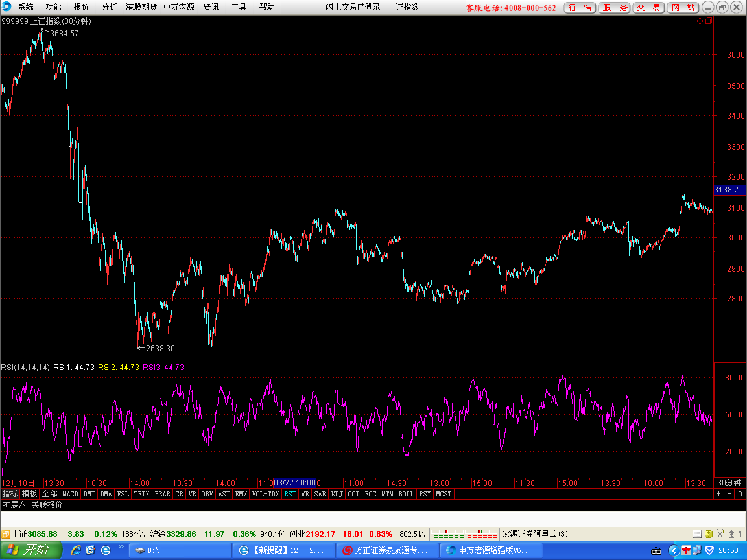The width and height of the screenshot is (747, 560).
Task: Switch indicator to BRAR
Action: [163, 494]
